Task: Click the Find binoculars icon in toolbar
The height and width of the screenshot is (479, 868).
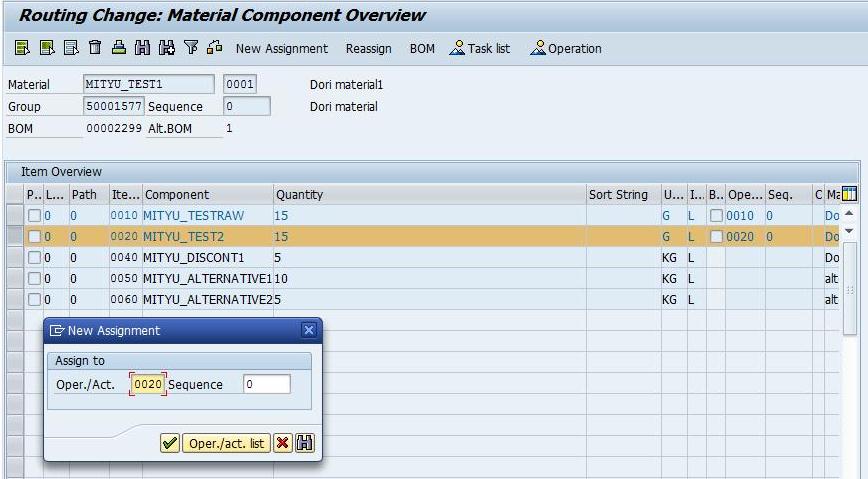Action: click(x=143, y=48)
